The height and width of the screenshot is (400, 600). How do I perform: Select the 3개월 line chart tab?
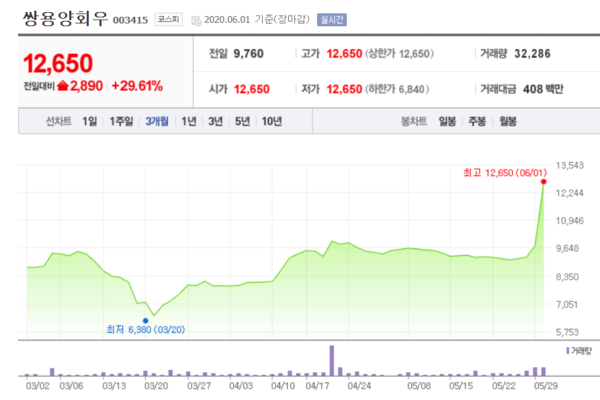pos(157,121)
